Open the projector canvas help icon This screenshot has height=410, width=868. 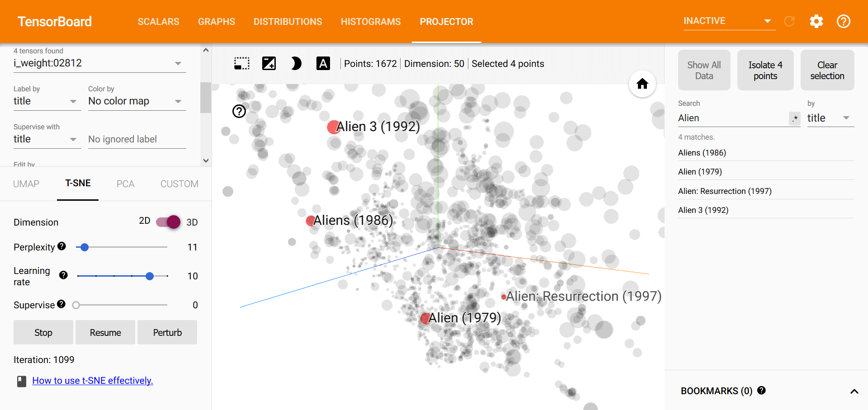[239, 111]
